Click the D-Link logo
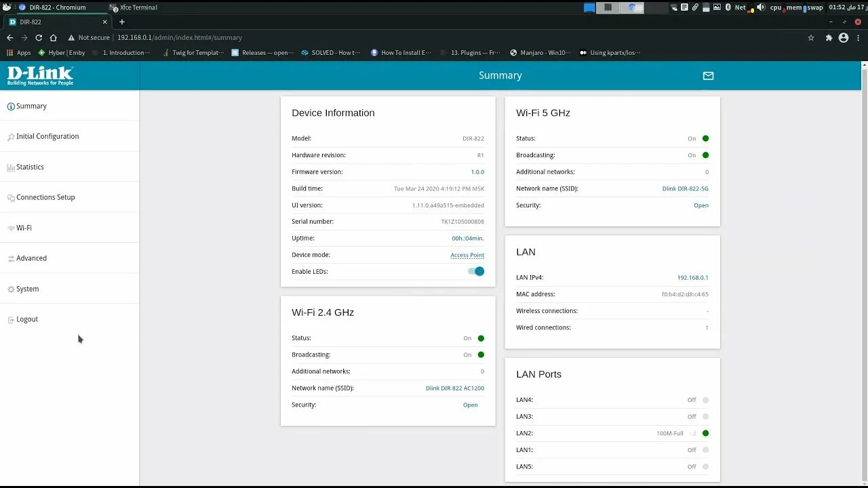This screenshot has width=868, height=488. [x=40, y=75]
